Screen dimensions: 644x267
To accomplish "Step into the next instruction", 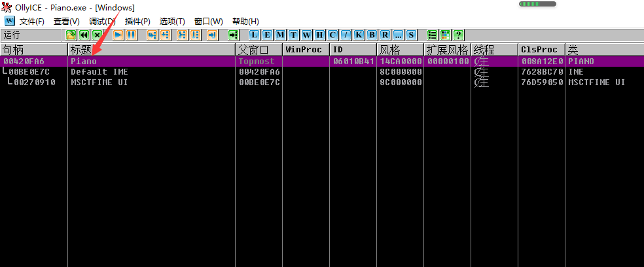I will point(152,35).
